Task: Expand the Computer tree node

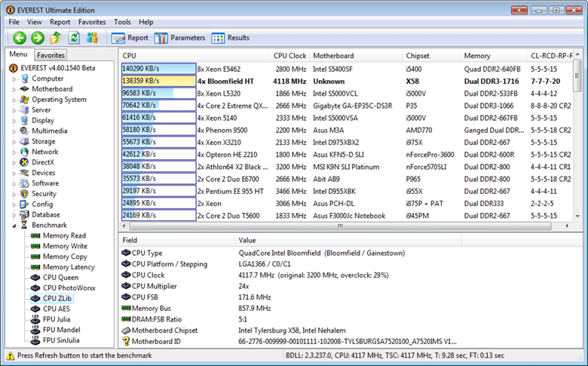Action: pos(14,79)
